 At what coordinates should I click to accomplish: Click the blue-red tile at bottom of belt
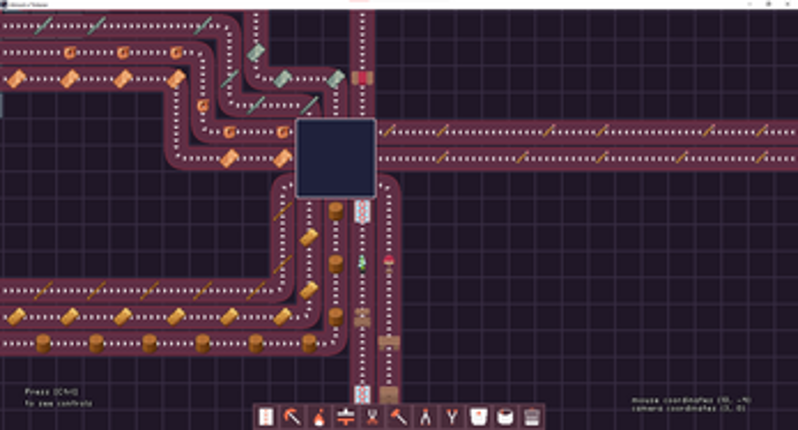coord(362,394)
